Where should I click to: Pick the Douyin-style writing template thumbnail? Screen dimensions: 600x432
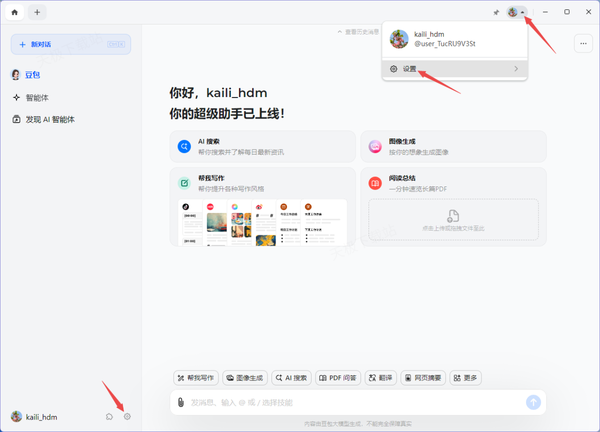(x=191, y=223)
